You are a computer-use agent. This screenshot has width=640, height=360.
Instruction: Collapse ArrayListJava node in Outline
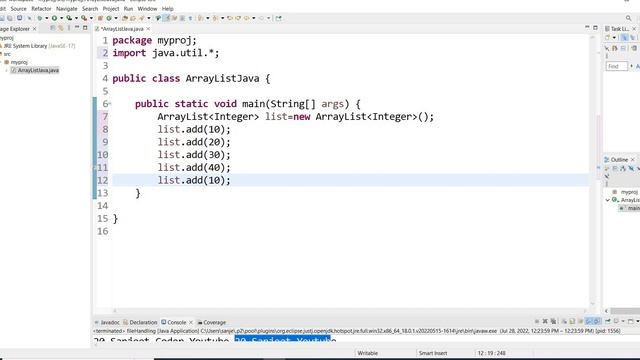608,200
